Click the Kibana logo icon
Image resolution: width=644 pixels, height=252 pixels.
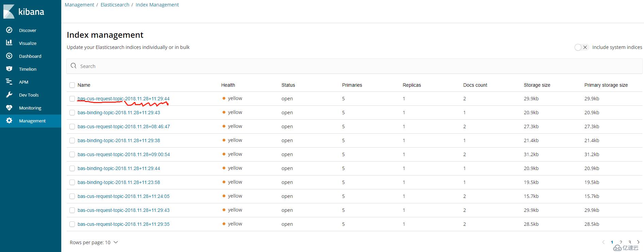click(9, 12)
